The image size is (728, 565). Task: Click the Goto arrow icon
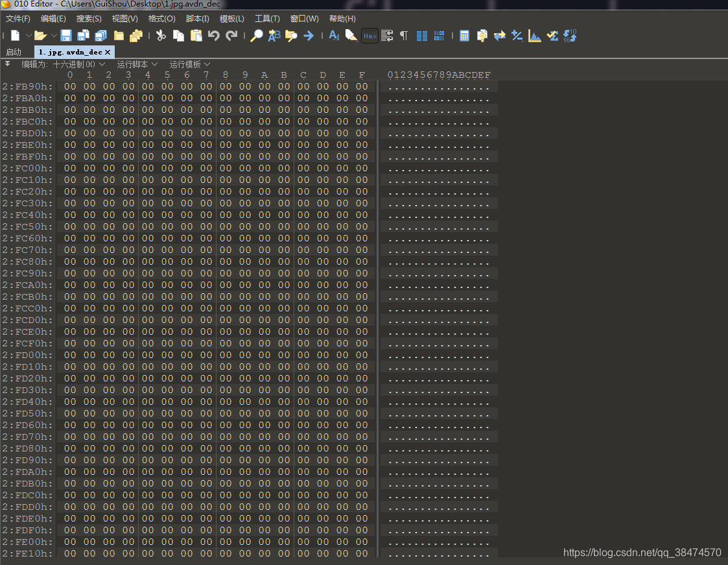(x=309, y=36)
